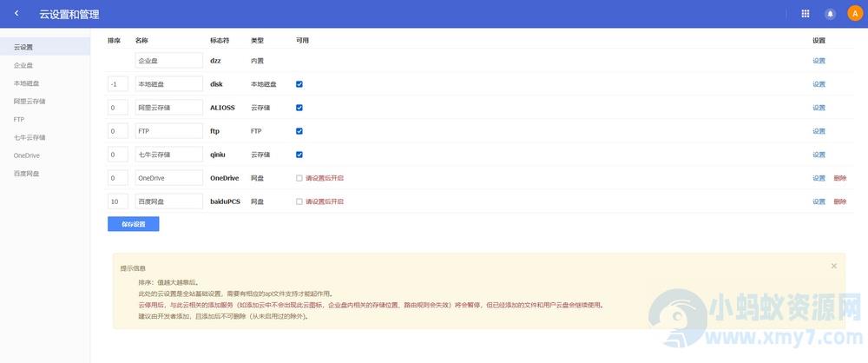Edit the 本地磁盘 name field
This screenshot has height=363, width=868.
pos(169,84)
